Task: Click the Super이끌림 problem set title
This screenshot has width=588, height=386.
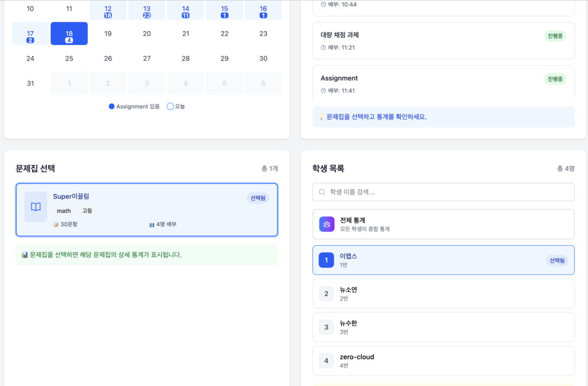Action: click(x=71, y=196)
